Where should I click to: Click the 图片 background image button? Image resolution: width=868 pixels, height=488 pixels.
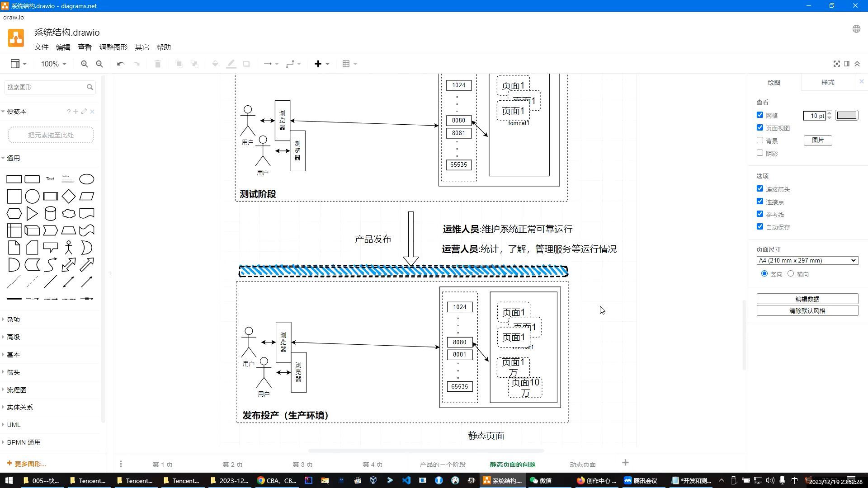tap(818, 140)
